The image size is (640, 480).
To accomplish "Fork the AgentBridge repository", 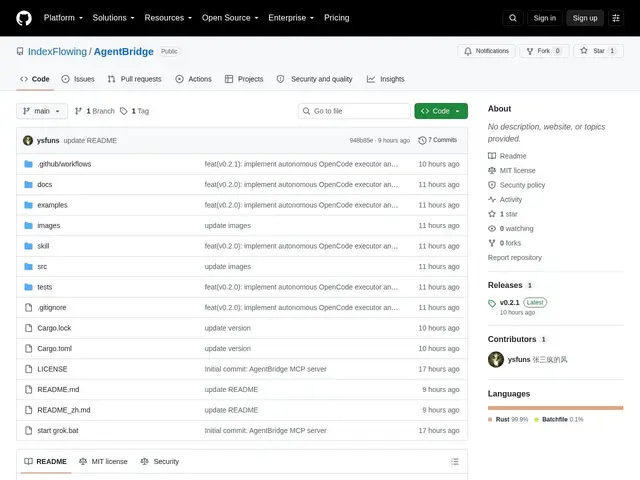I will pyautogui.click(x=544, y=51).
